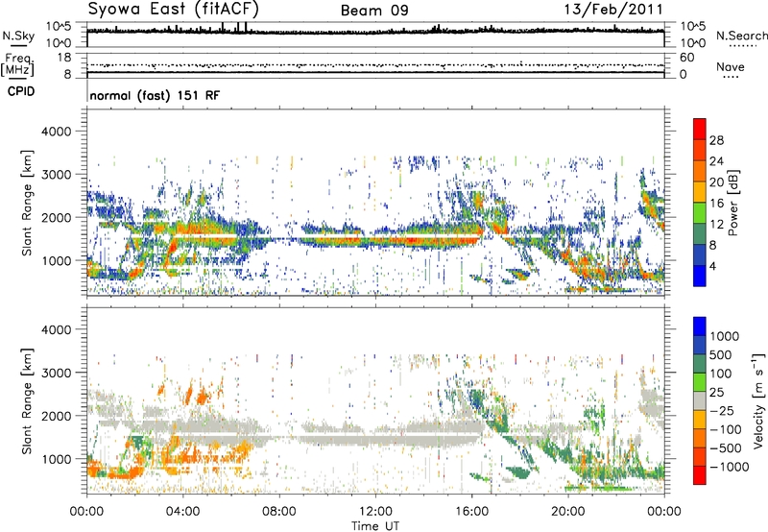This screenshot has height=532, width=768.
Task: Pick the bright blue bottom Power colorbar segment
Action: [700, 276]
